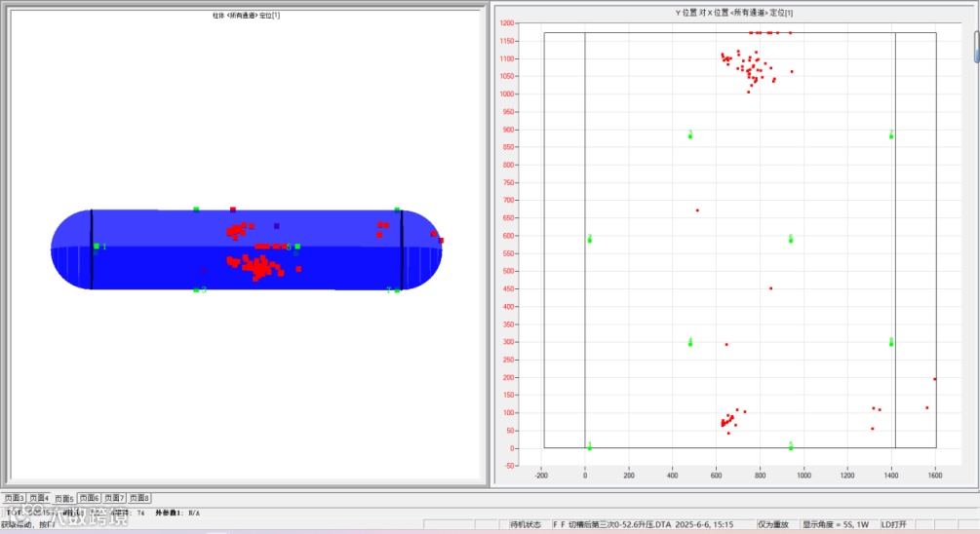Click sensor 3 marker at cylinder bottom edge
Screen dimensions: 980x534
[x=196, y=289]
